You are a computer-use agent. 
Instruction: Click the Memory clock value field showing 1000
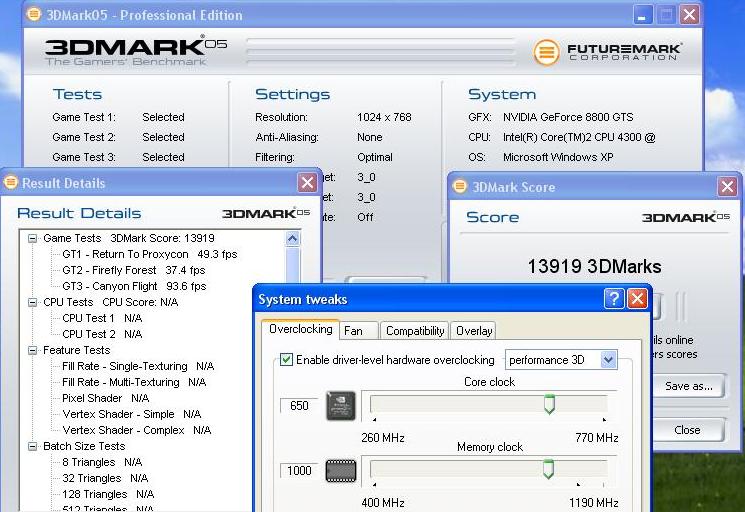tap(299, 471)
